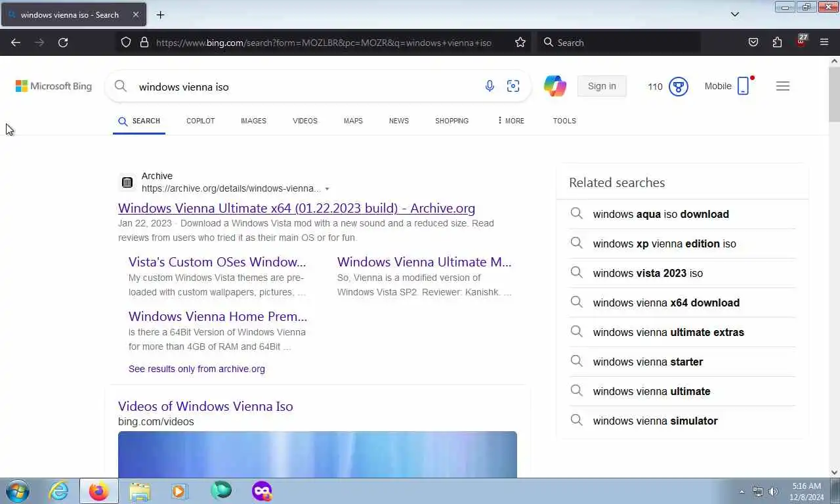
Task: Click the Archive favicon beside the result
Action: pyautogui.click(x=127, y=182)
